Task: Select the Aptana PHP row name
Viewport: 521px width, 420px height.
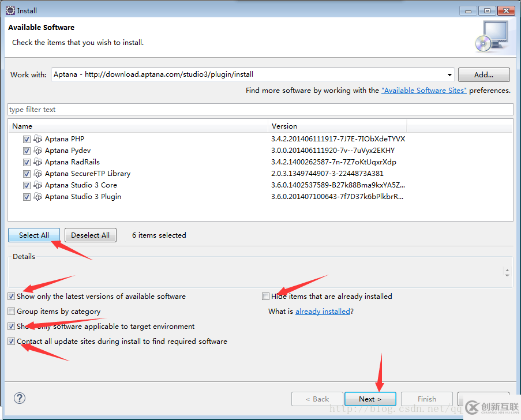Action: [x=65, y=139]
